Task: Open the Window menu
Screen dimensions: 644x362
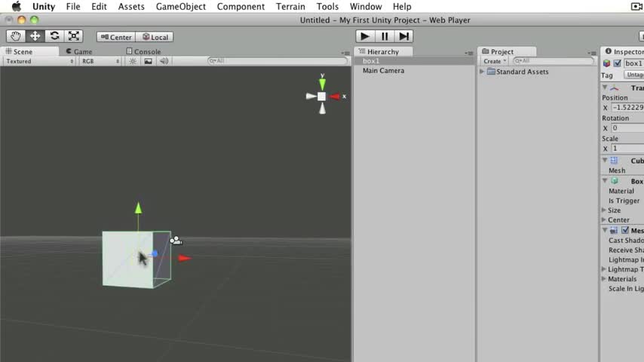Action: pos(366,7)
